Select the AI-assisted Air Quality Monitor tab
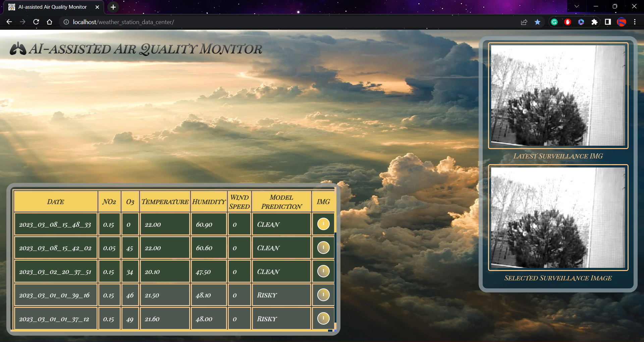 click(x=52, y=7)
